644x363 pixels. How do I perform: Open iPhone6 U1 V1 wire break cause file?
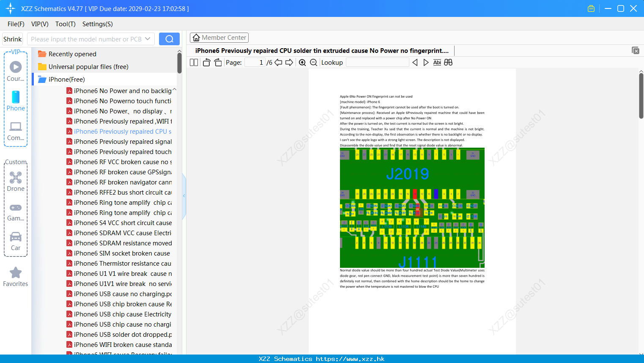click(x=119, y=274)
